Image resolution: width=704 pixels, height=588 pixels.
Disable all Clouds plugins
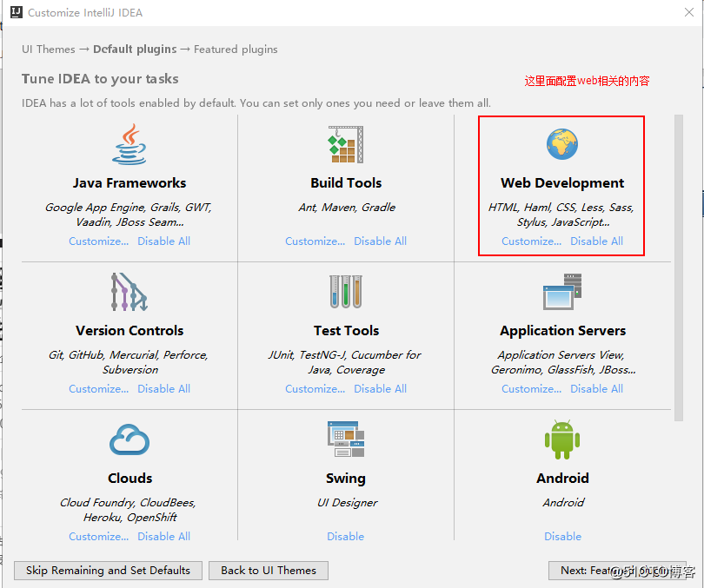click(x=164, y=536)
